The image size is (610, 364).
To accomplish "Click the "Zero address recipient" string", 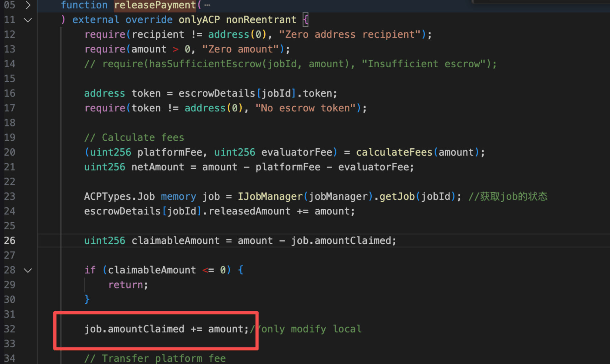I will [x=349, y=35].
